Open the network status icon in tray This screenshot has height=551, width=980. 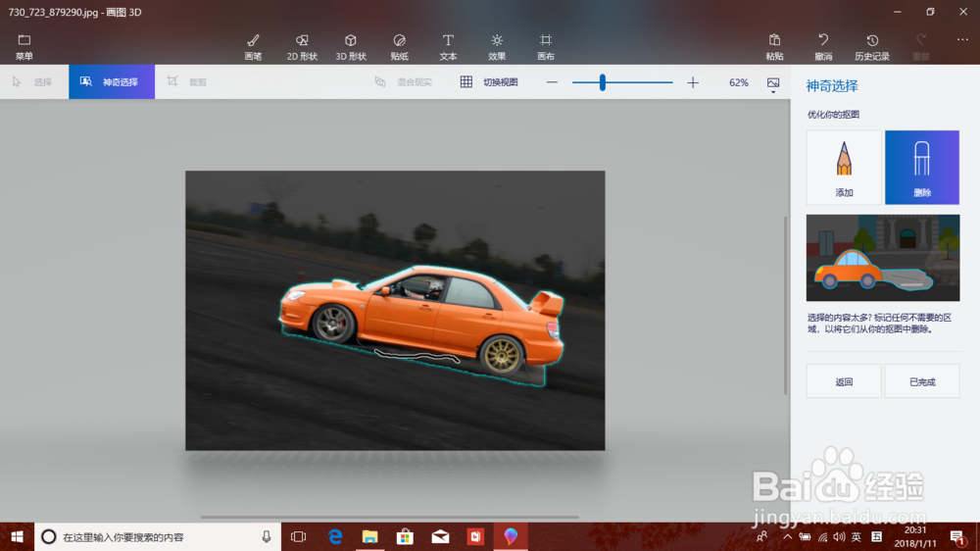(822, 536)
